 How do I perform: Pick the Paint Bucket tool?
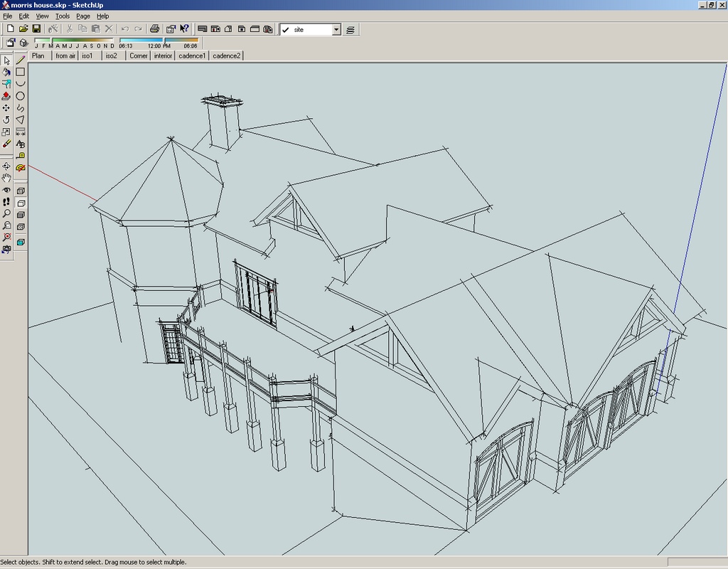[6, 72]
